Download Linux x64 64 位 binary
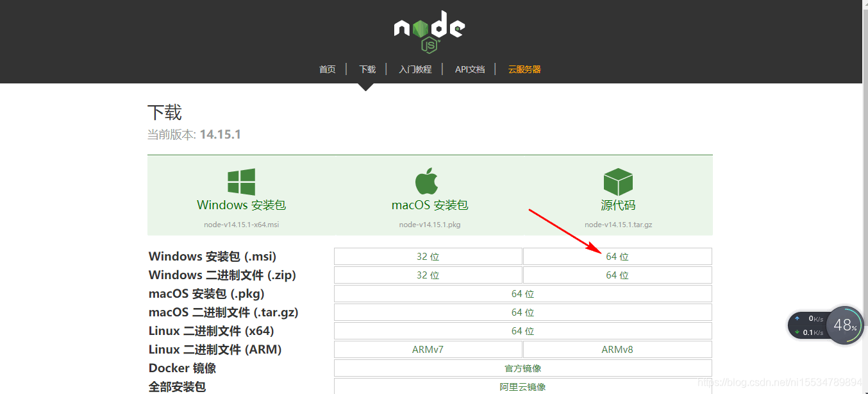The width and height of the screenshot is (868, 394). (x=523, y=331)
